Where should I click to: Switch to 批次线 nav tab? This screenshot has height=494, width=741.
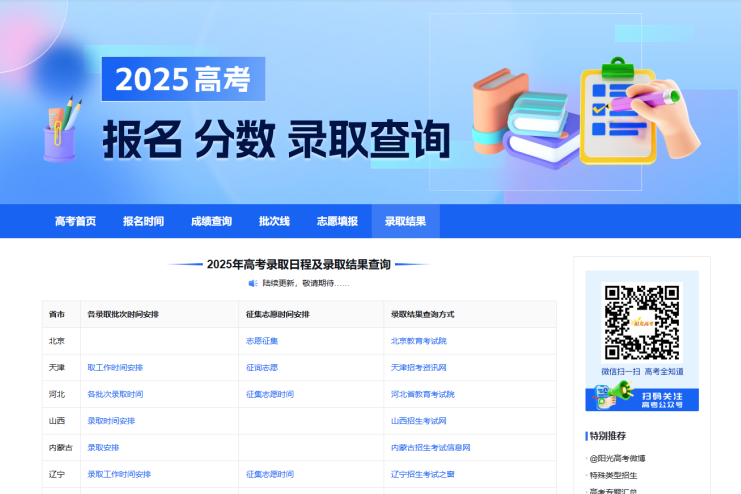pos(274,221)
